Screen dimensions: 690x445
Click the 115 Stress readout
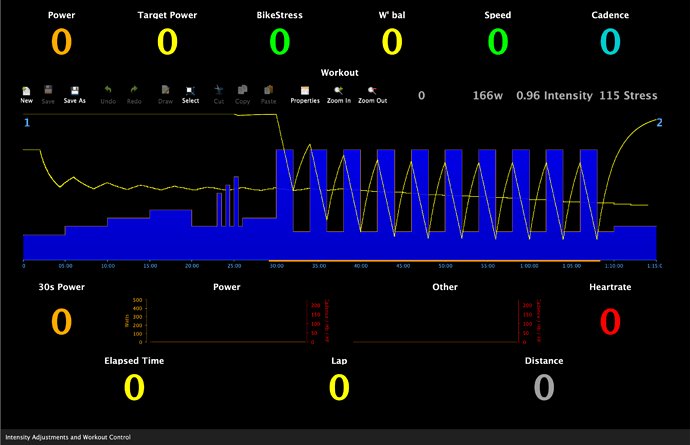click(x=628, y=96)
